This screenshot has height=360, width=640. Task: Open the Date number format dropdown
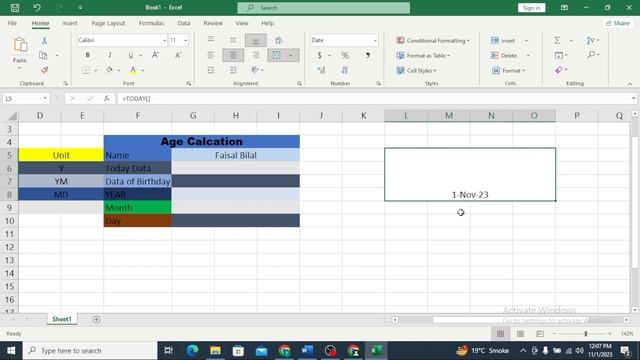click(375, 40)
